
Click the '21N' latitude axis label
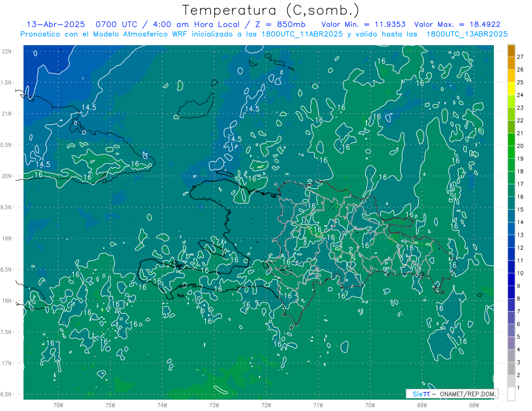coord(7,114)
